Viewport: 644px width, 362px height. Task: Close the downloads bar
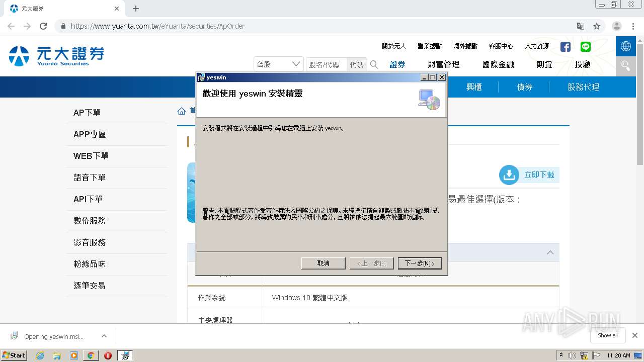click(635, 335)
